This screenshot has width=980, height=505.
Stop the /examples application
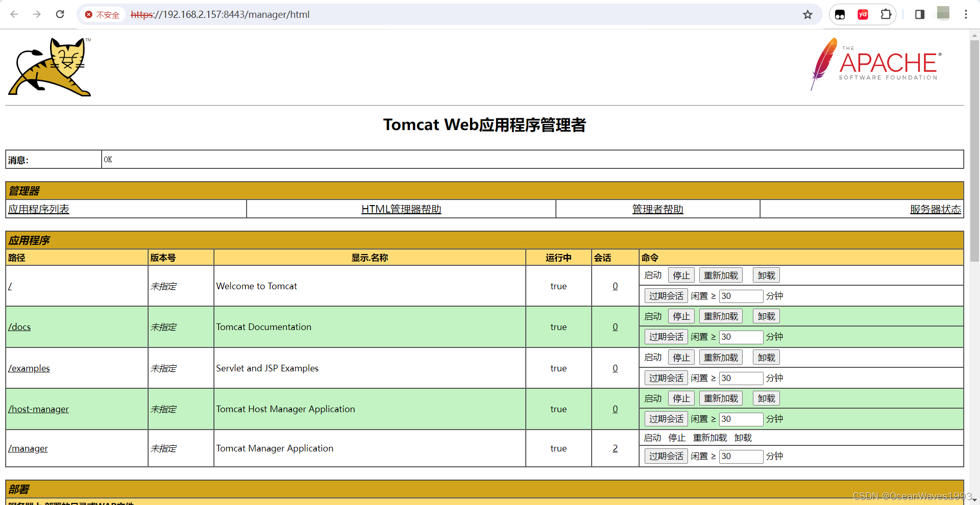pyautogui.click(x=681, y=358)
